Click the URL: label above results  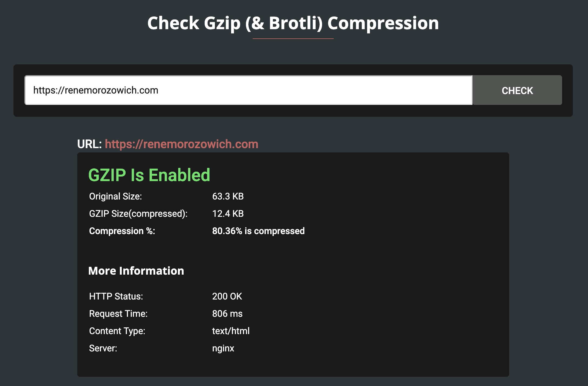tap(89, 144)
